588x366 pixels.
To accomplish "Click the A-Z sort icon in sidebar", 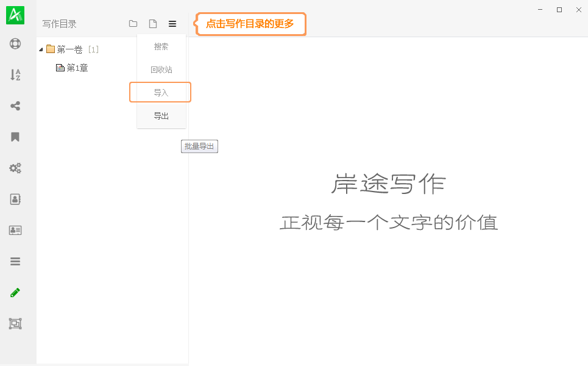I will [x=15, y=74].
